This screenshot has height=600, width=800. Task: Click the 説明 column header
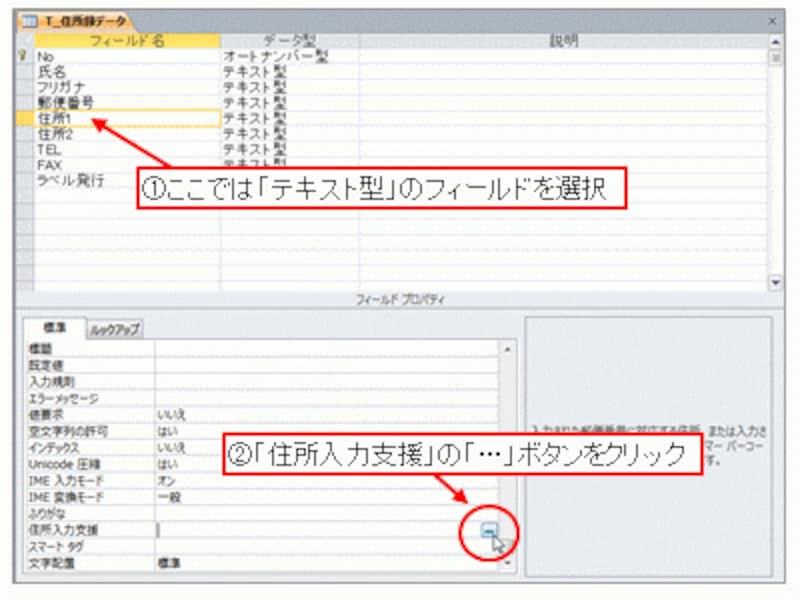(x=563, y=41)
